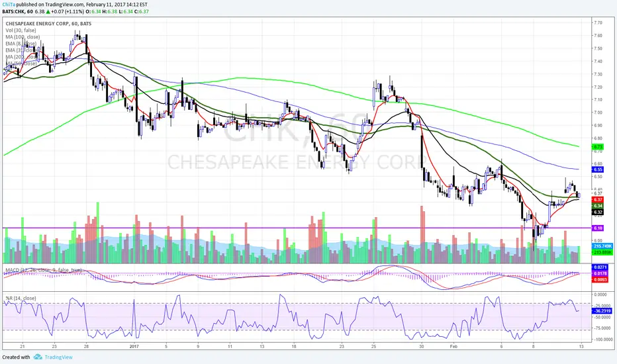Click the purple 0.0178 MACD value tag
617x364 pixels.
click(600, 273)
